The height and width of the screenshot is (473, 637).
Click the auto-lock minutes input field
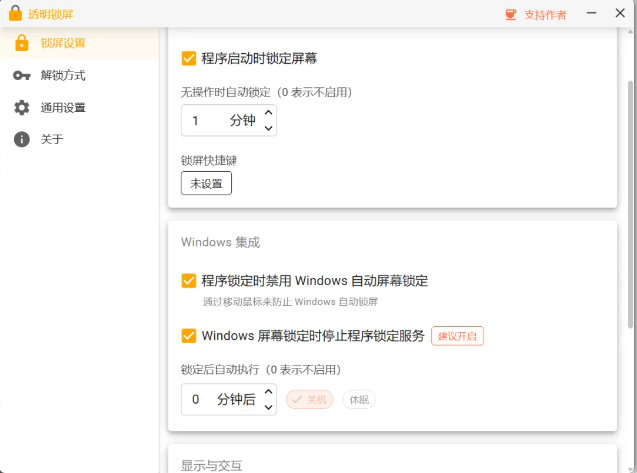pos(205,120)
